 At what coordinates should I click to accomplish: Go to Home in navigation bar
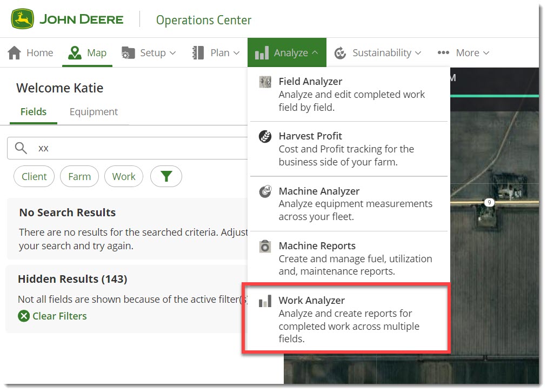(31, 52)
